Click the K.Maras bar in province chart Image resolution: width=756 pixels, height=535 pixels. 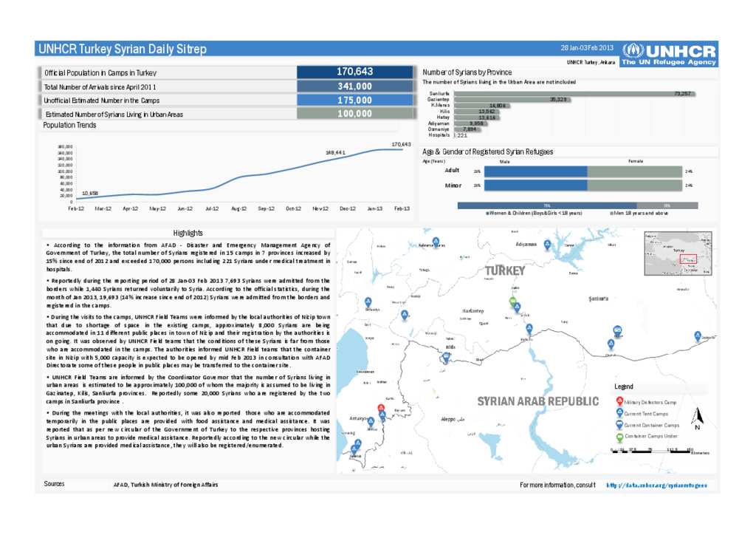(481, 106)
